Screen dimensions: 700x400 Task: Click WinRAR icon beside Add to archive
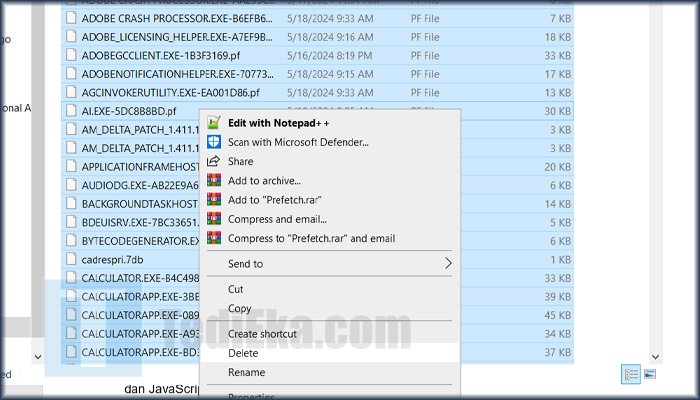pos(214,180)
